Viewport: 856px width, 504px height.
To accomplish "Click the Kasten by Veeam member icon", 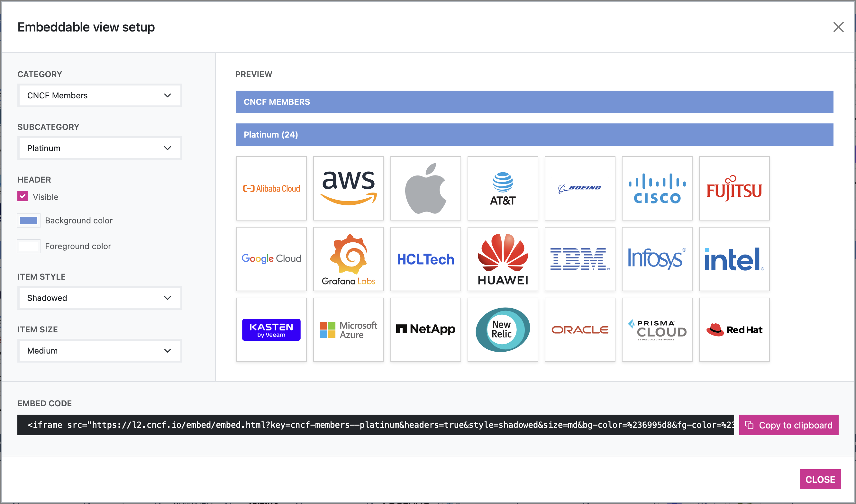I will click(x=271, y=329).
